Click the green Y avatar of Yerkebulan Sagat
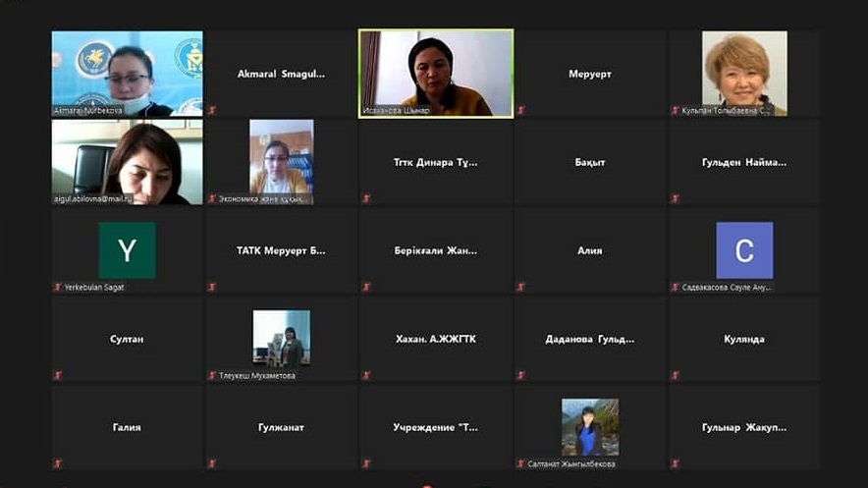 [x=127, y=250]
